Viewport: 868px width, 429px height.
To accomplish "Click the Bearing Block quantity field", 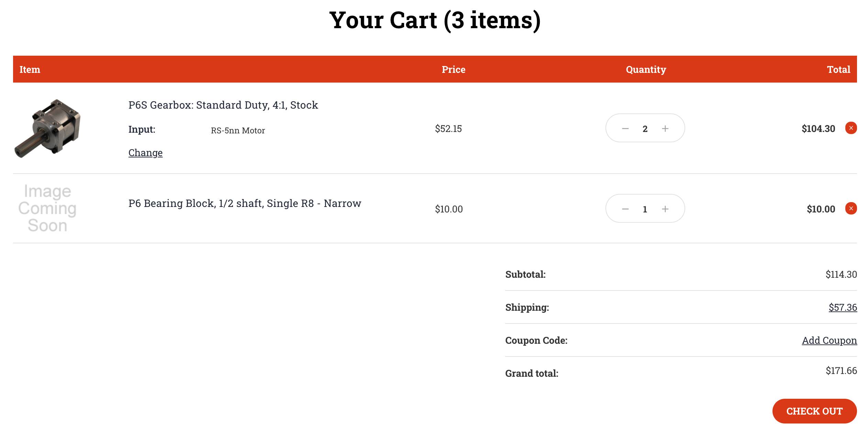I will (645, 209).
